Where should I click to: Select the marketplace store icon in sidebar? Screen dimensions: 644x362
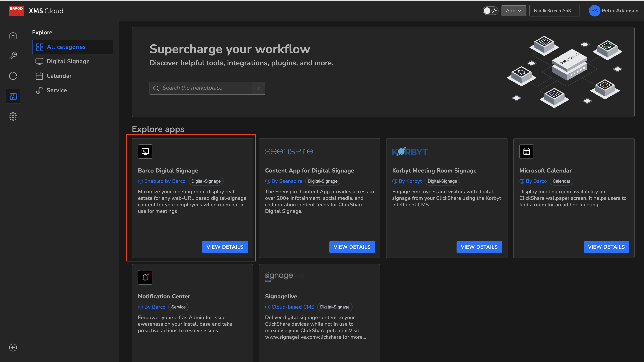click(x=13, y=96)
